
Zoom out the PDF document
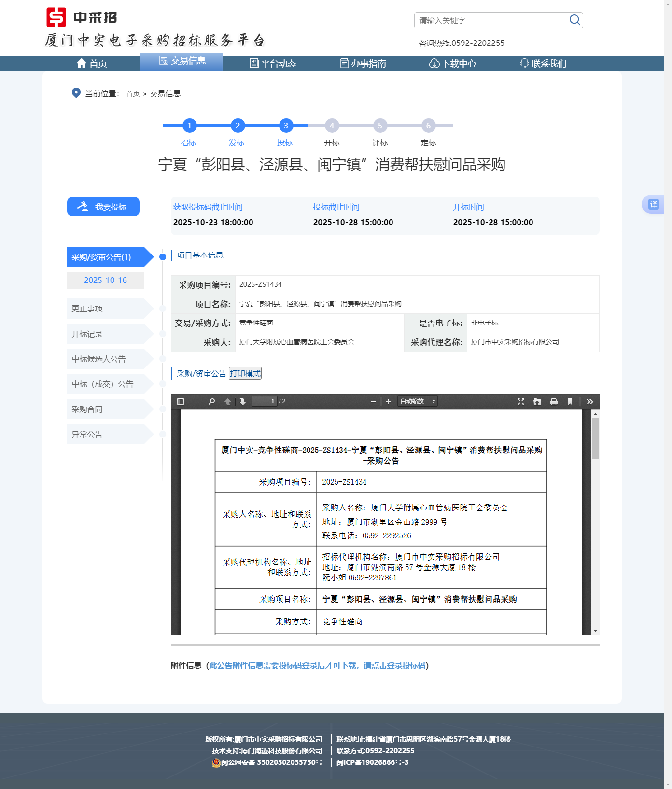click(374, 401)
